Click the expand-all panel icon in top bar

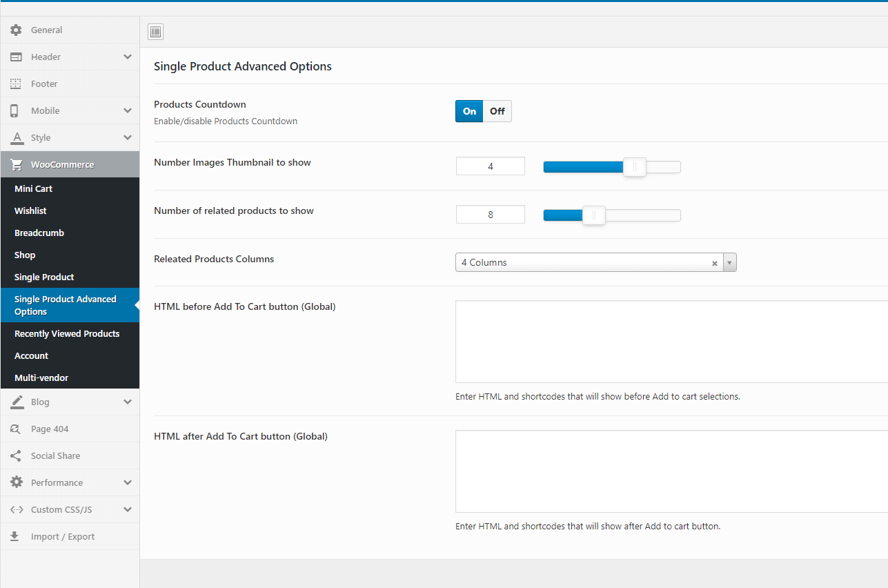[x=155, y=32]
